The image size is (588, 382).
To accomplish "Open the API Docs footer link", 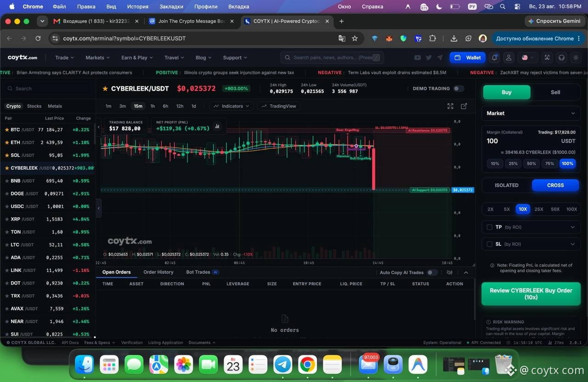I will click(70, 343).
